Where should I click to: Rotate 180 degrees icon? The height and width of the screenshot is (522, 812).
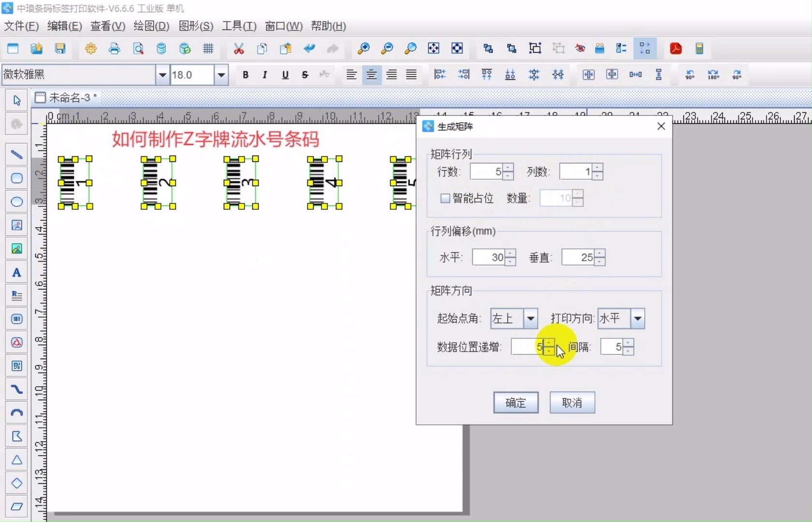pos(713,75)
